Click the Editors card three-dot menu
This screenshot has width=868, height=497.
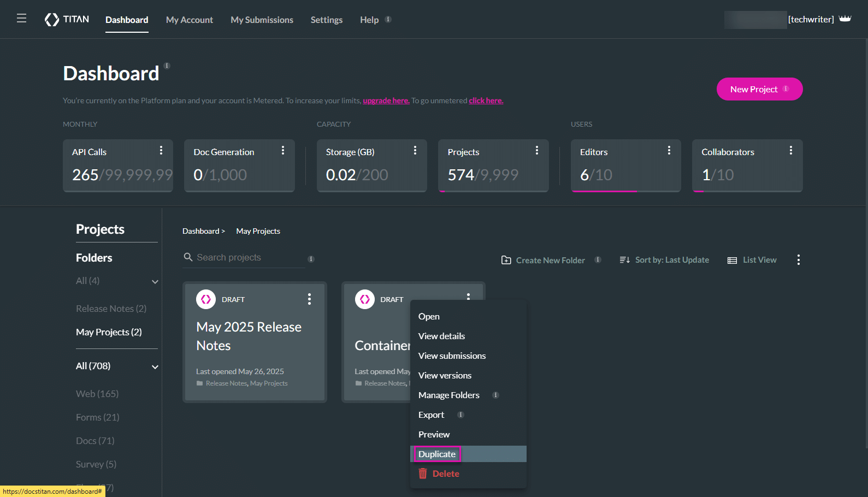point(669,151)
